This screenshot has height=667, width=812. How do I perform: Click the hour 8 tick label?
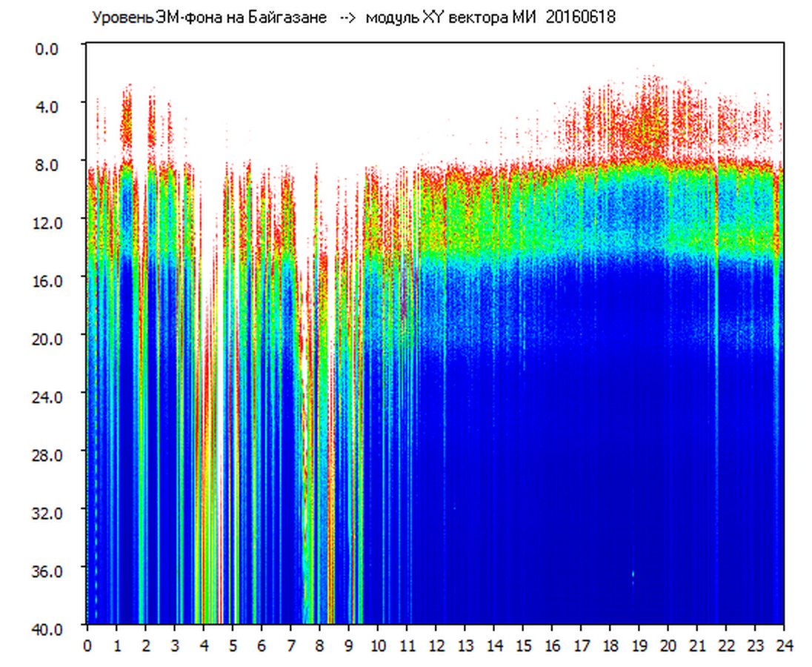click(319, 646)
